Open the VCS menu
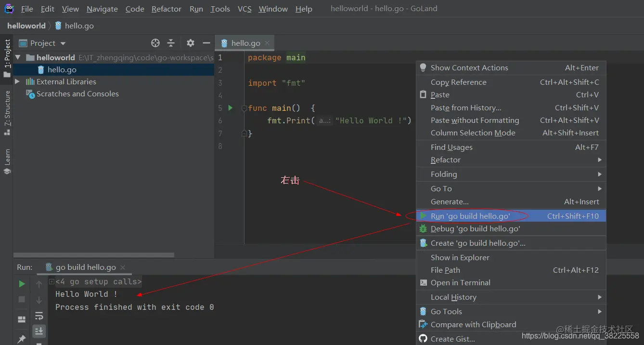 click(x=245, y=9)
